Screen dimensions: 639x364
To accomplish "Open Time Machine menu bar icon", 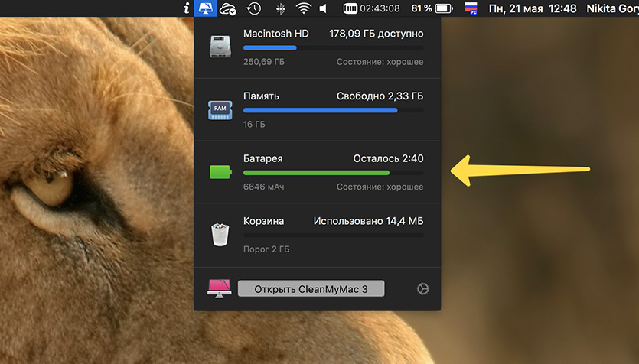I will pyautogui.click(x=254, y=8).
